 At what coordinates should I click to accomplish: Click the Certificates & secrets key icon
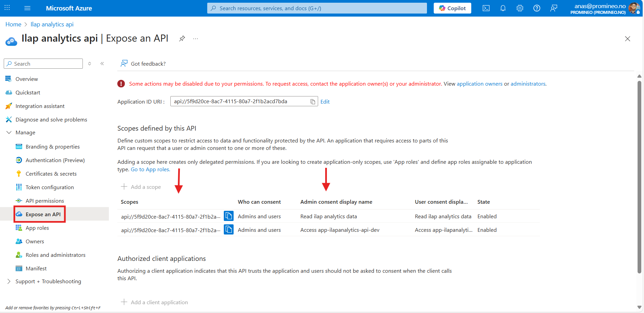point(19,174)
